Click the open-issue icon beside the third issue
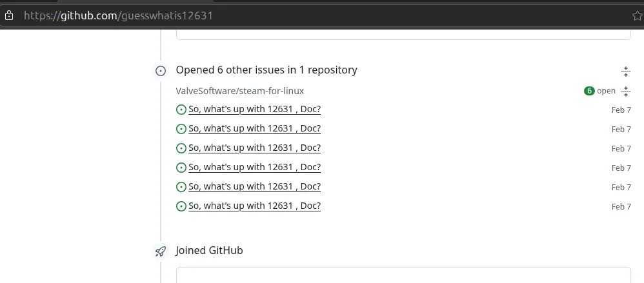The image size is (644, 283). pyautogui.click(x=181, y=148)
